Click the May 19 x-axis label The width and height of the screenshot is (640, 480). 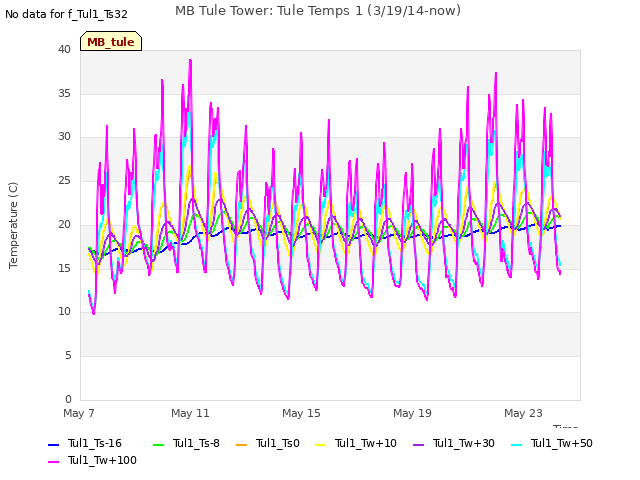tap(412, 413)
